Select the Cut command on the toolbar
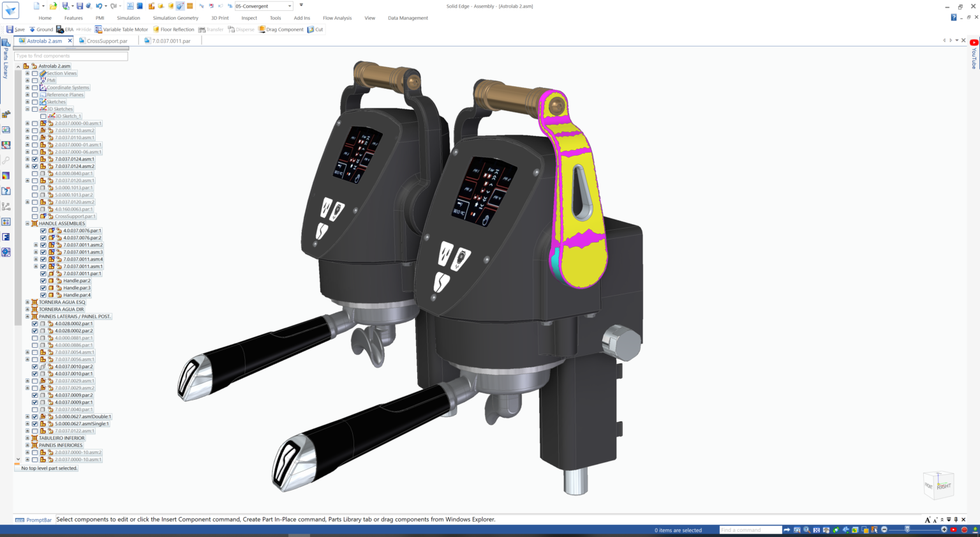 (315, 29)
